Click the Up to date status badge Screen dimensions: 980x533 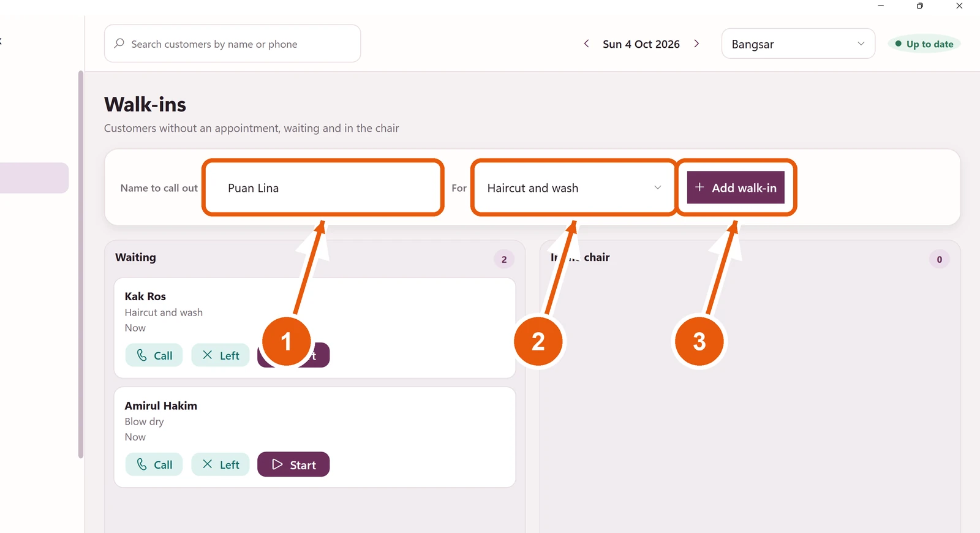924,43
